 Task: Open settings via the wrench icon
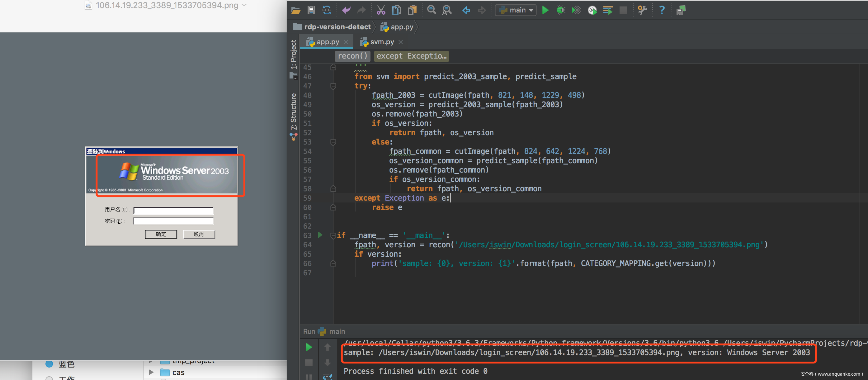coord(642,10)
